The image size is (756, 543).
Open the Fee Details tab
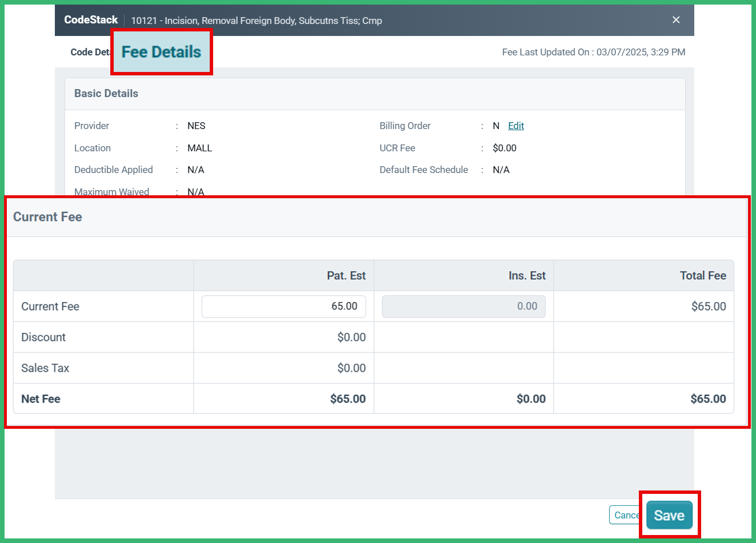(x=161, y=52)
